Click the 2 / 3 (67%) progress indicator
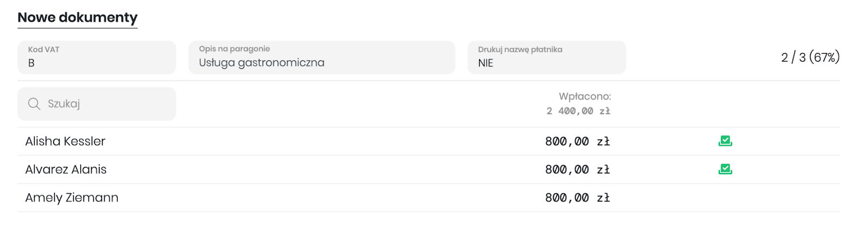868x242 pixels. point(810,57)
